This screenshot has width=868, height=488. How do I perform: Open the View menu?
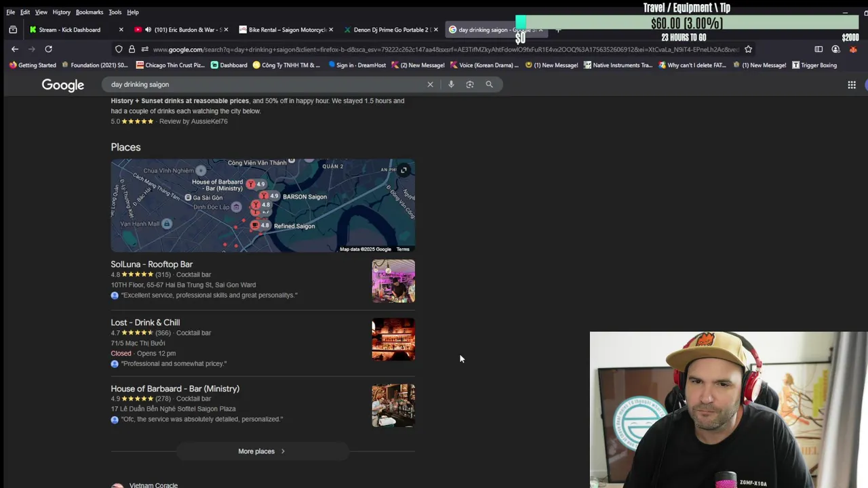coord(41,12)
